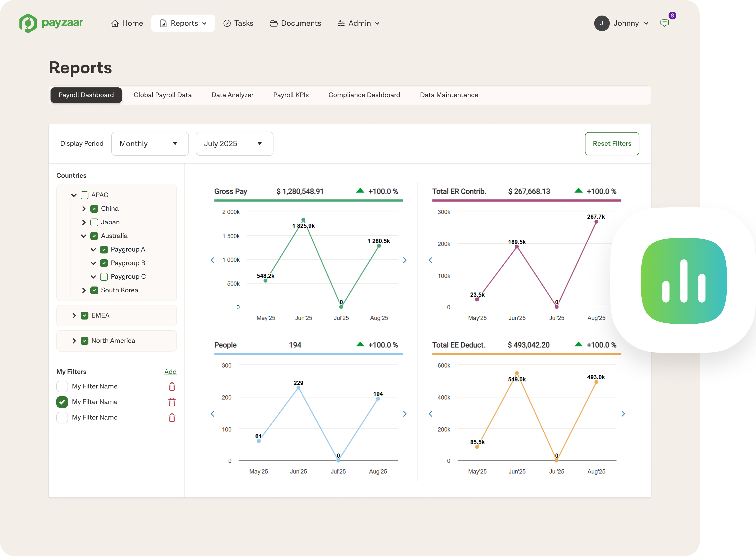Show next period on People chart
Image resolution: width=756 pixels, height=556 pixels.
point(405,414)
